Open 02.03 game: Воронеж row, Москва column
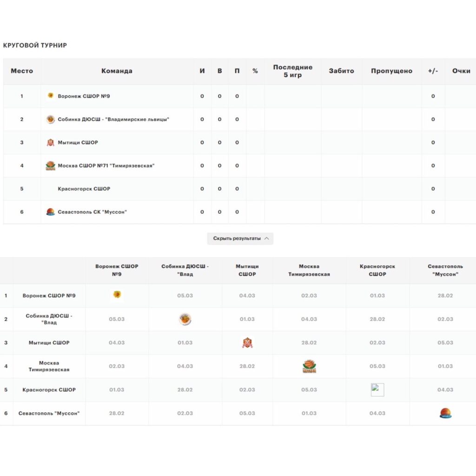 (x=309, y=296)
